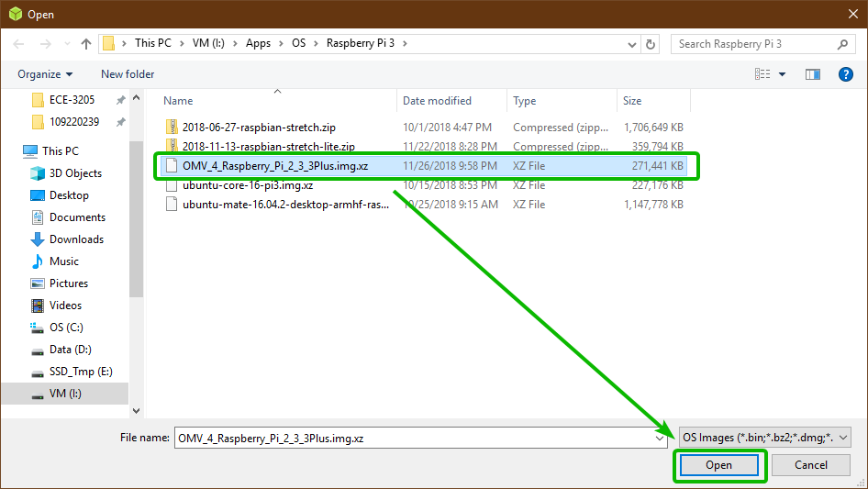Click the Open button
Screen dimensions: 868x489
718,465
